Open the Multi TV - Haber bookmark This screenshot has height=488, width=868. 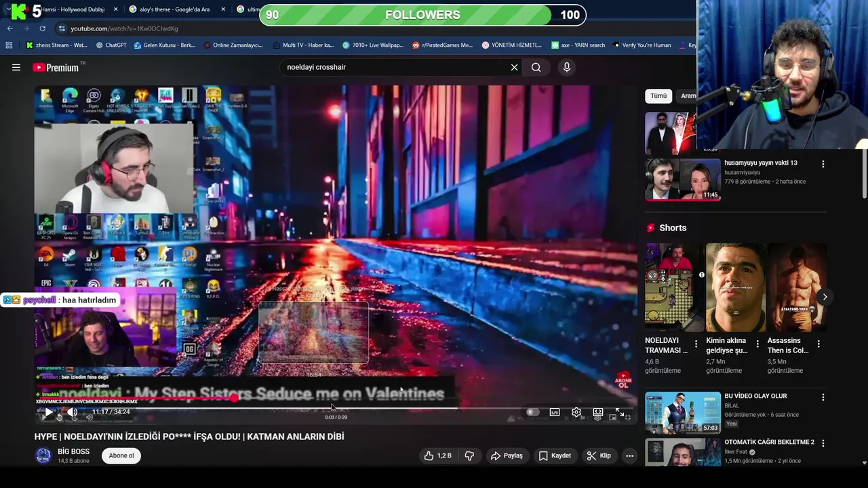coord(303,45)
